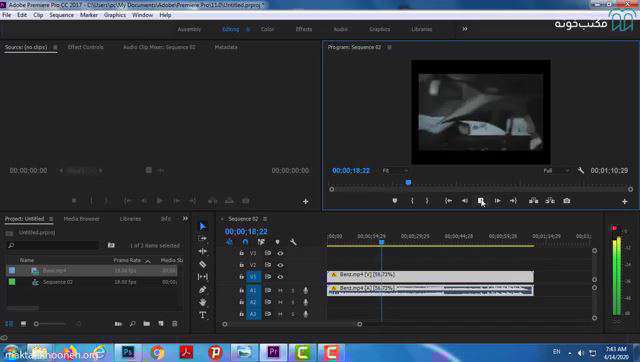Click the New Bin folder icon
Screen dimensions: 640x362
[x=147, y=324]
